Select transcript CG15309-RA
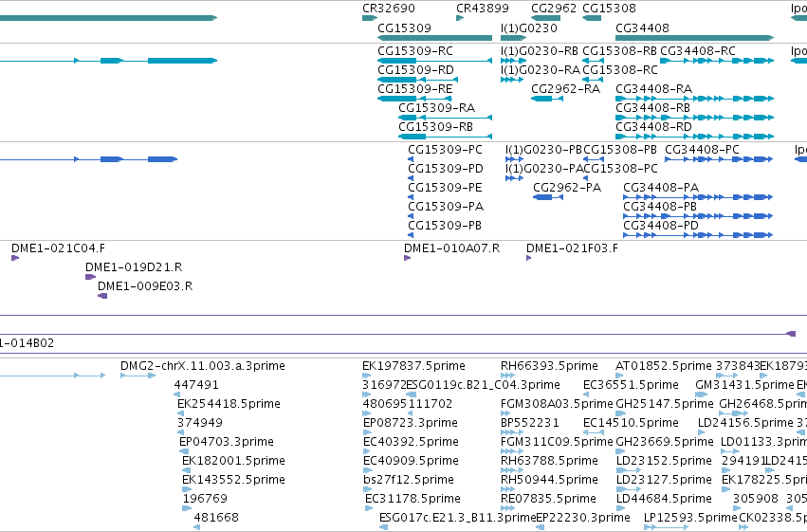 [x=445, y=118]
